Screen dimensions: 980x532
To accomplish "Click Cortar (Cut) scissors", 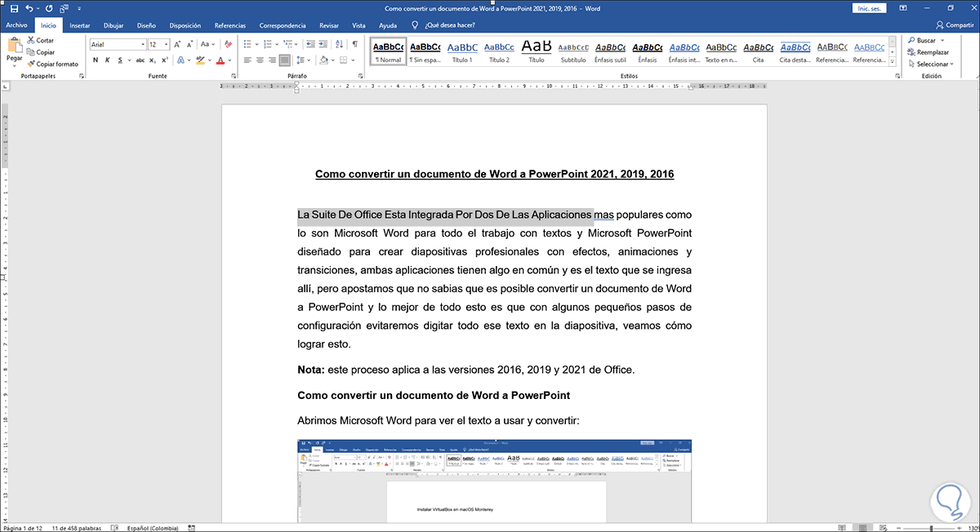I will (x=41, y=40).
